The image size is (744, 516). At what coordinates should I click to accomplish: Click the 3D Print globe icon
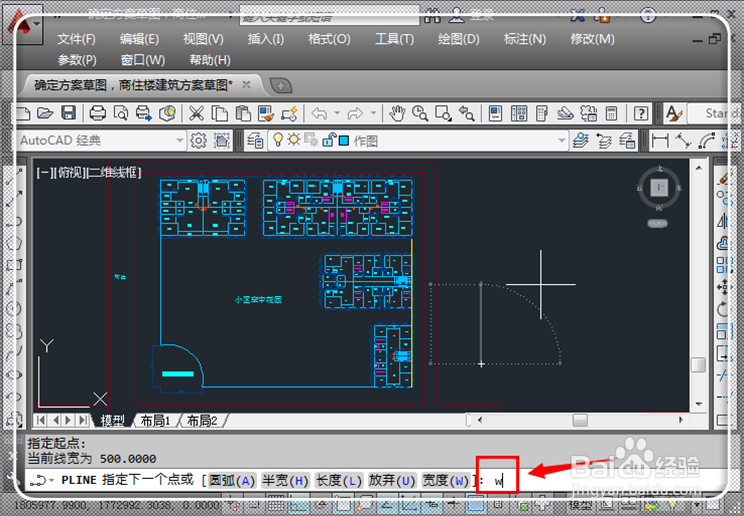click(167, 113)
